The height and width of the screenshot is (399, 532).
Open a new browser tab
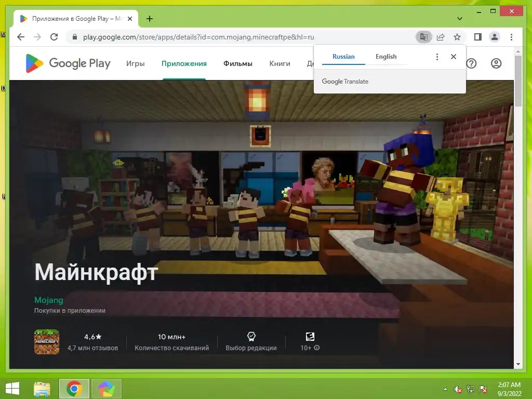point(149,19)
